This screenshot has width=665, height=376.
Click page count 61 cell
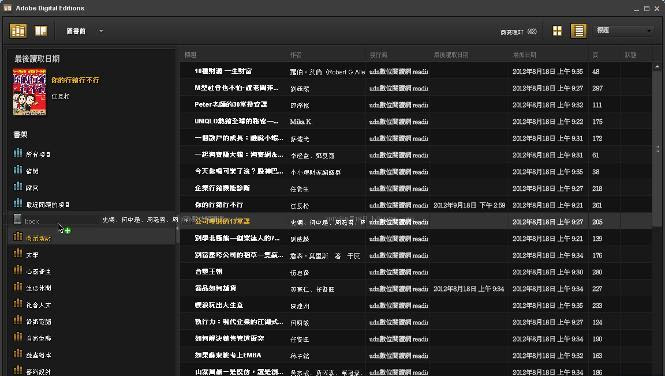[x=595, y=155]
